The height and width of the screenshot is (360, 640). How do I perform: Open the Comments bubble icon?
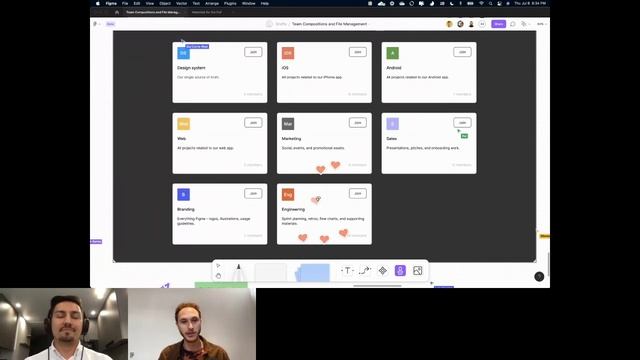pos(513,24)
